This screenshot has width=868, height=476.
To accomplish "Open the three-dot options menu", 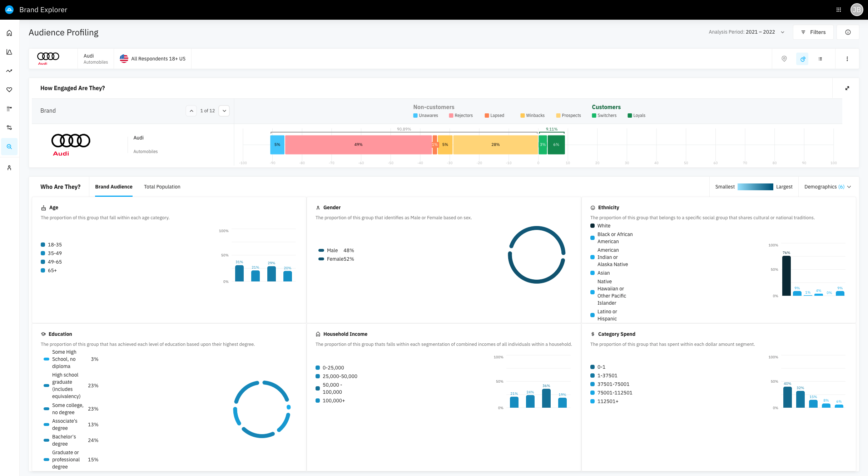I will [x=847, y=59].
